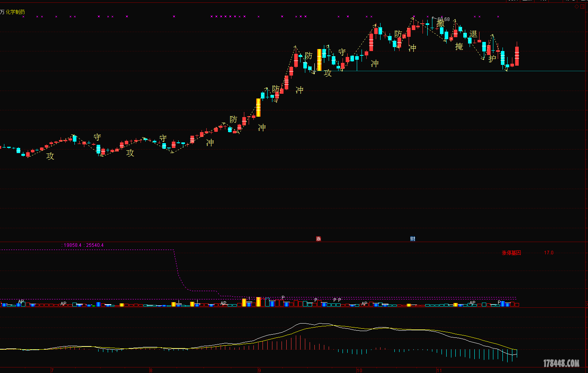Viewport: 588px width, 373px height.
Task: Click the month 10 marker on the time axis
Action: pyautogui.click(x=359, y=371)
